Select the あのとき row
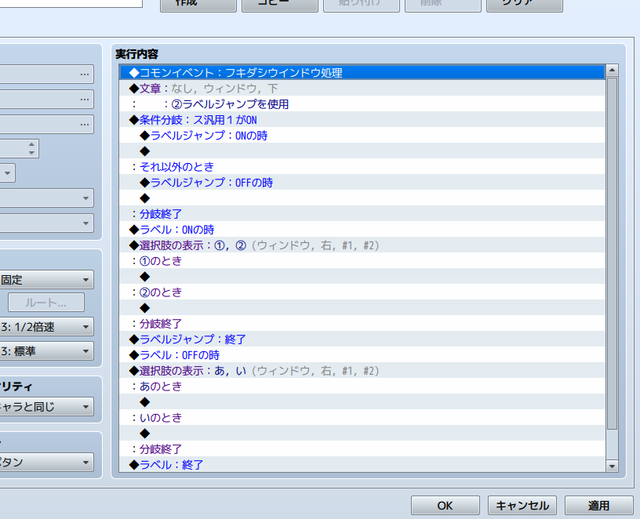 pos(362,386)
